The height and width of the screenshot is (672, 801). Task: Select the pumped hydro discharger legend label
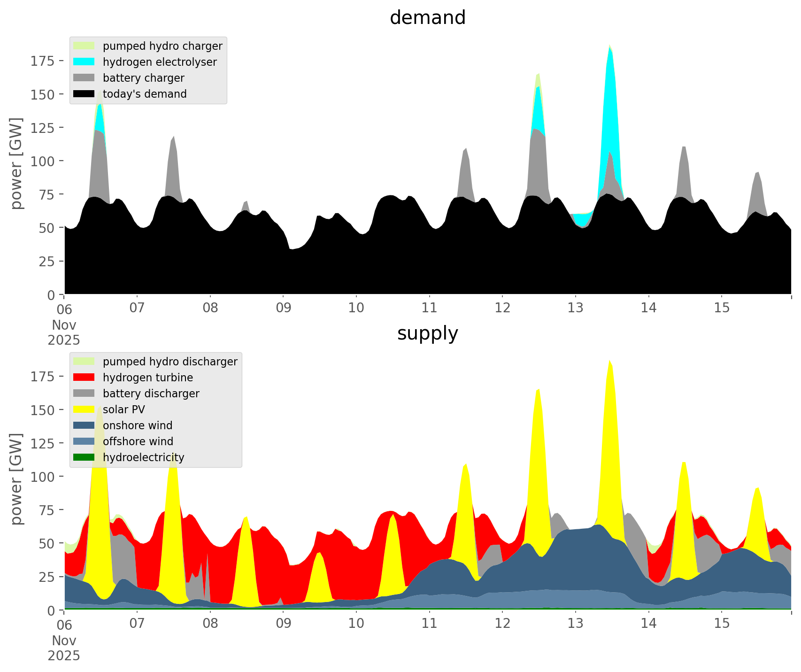click(170, 362)
